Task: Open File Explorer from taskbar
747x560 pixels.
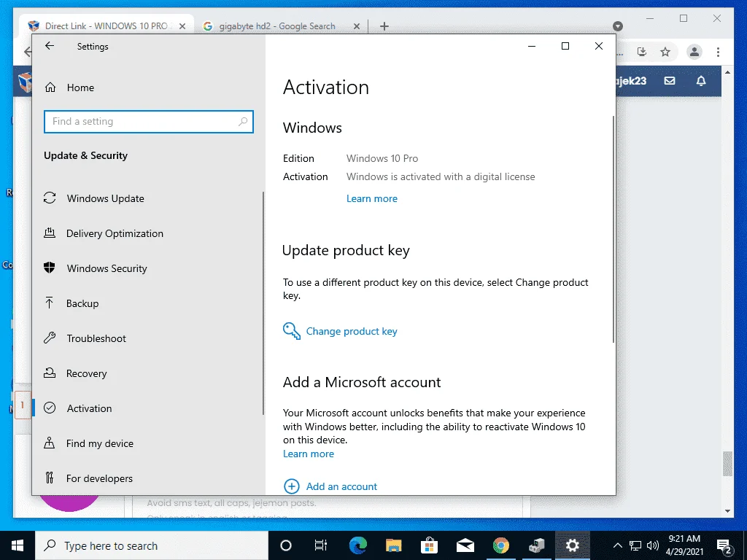Action: point(393,545)
